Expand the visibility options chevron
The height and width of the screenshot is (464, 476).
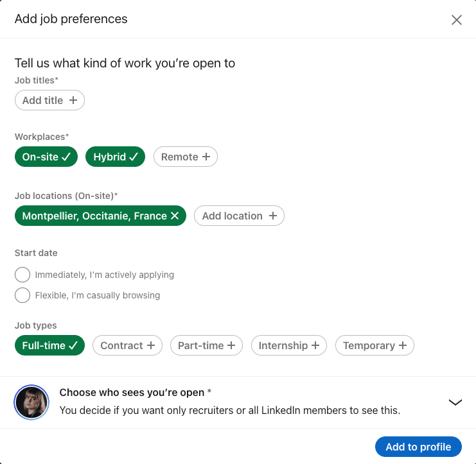click(x=455, y=402)
